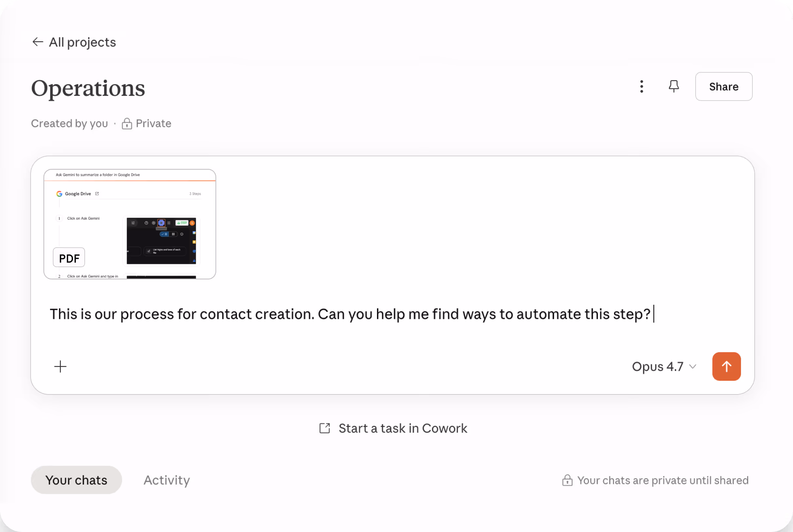
Task: Click the back arrow next to All projects
Action: pyautogui.click(x=37, y=42)
